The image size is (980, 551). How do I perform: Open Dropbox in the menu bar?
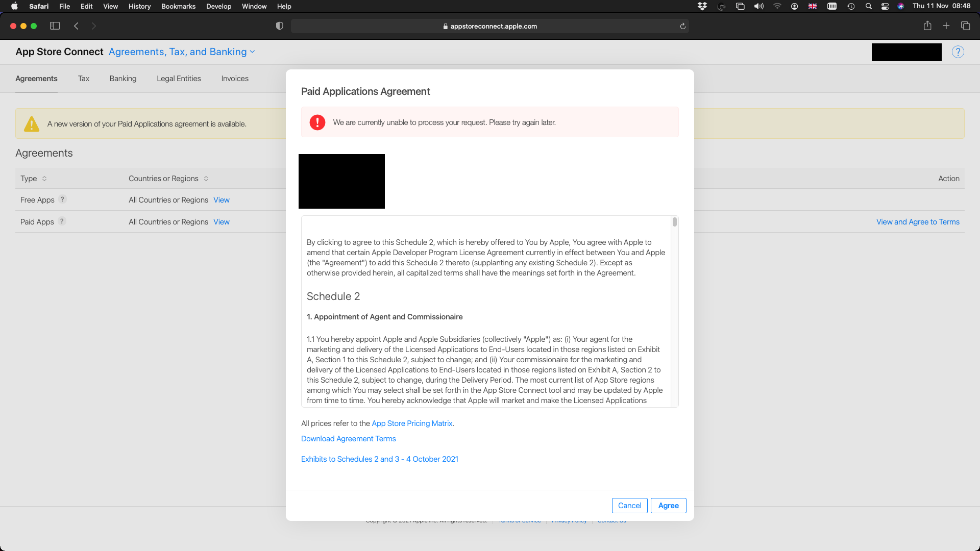(702, 6)
